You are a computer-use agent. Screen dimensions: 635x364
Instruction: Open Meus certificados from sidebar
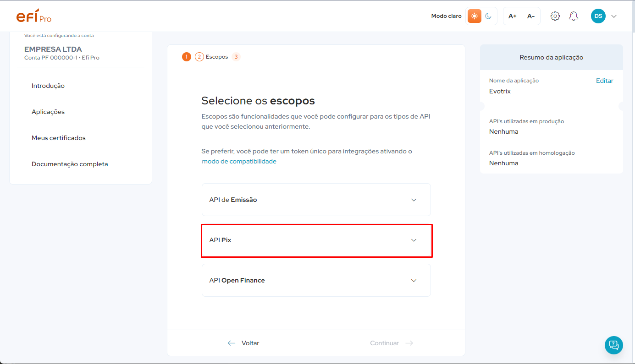tap(58, 137)
